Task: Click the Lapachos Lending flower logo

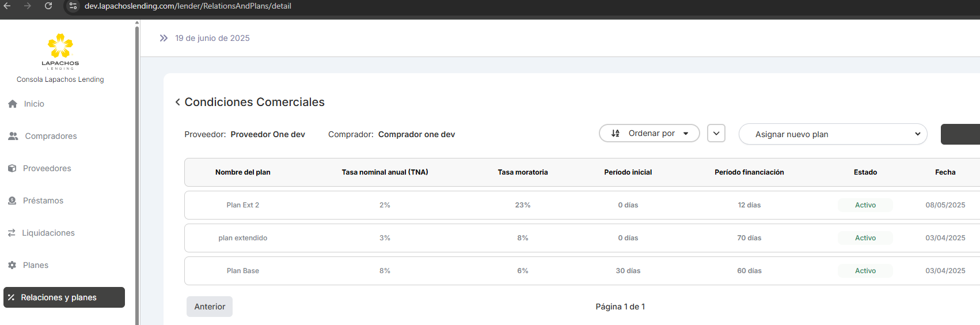Action: 60,46
